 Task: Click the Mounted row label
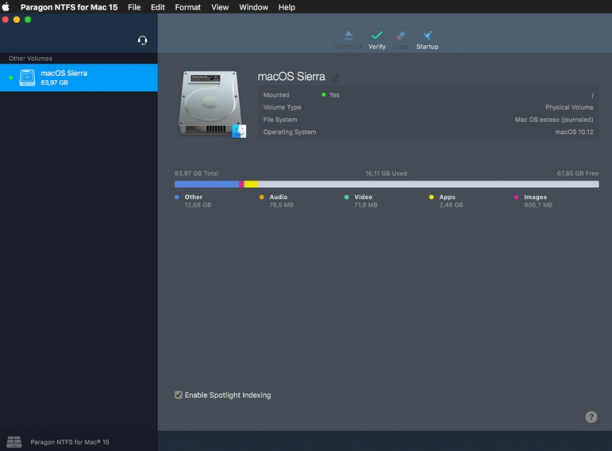(276, 95)
